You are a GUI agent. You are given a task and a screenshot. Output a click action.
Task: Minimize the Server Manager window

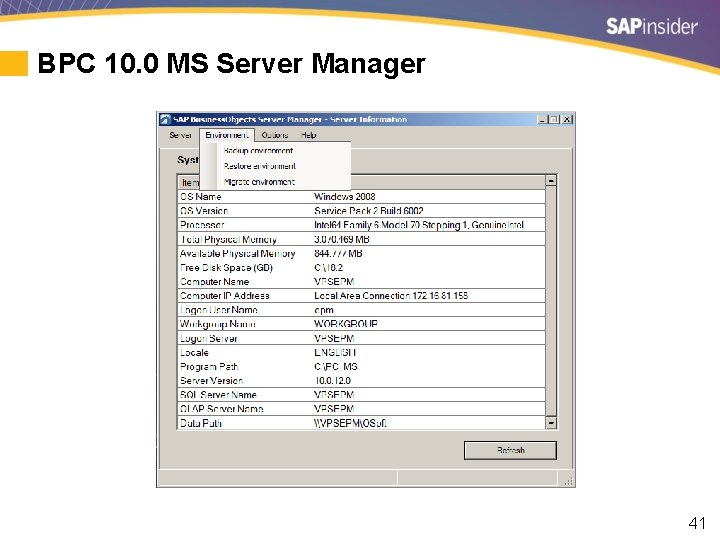click(542, 119)
